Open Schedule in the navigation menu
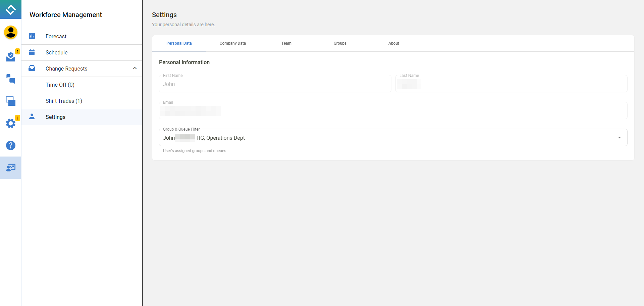Viewport: 644px width, 306px height. (56, 52)
